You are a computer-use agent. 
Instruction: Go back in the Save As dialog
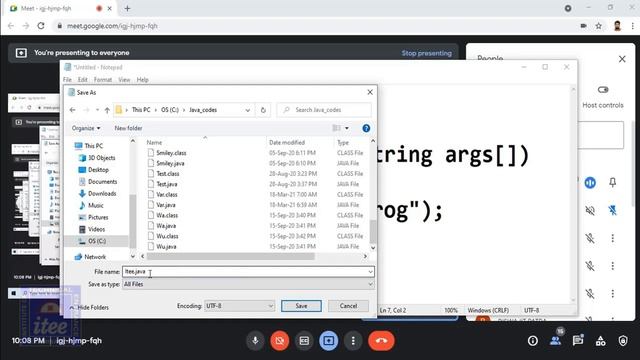(72, 110)
